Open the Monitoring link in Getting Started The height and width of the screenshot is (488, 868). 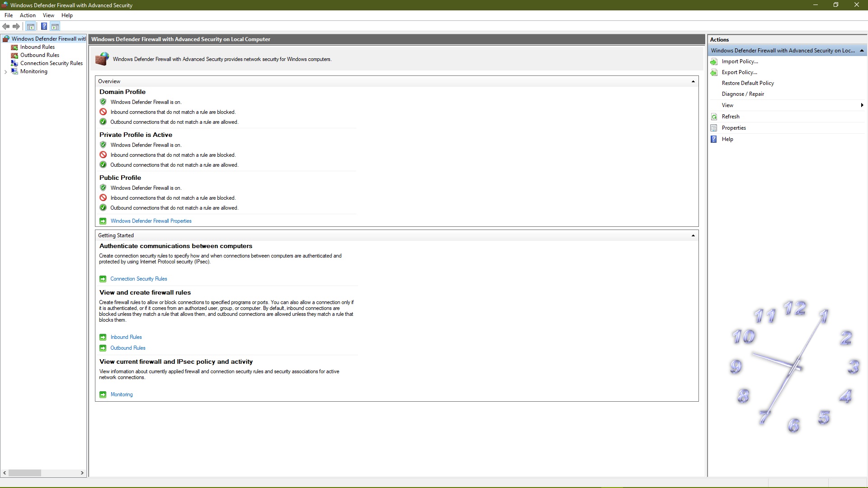pyautogui.click(x=122, y=394)
